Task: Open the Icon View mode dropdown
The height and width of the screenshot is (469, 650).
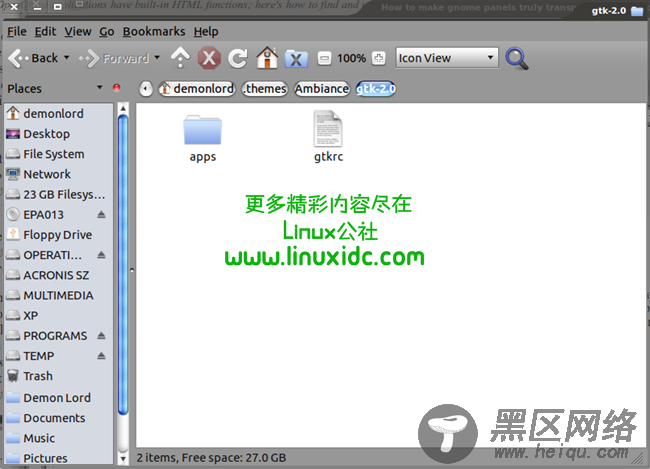Action: click(x=446, y=58)
